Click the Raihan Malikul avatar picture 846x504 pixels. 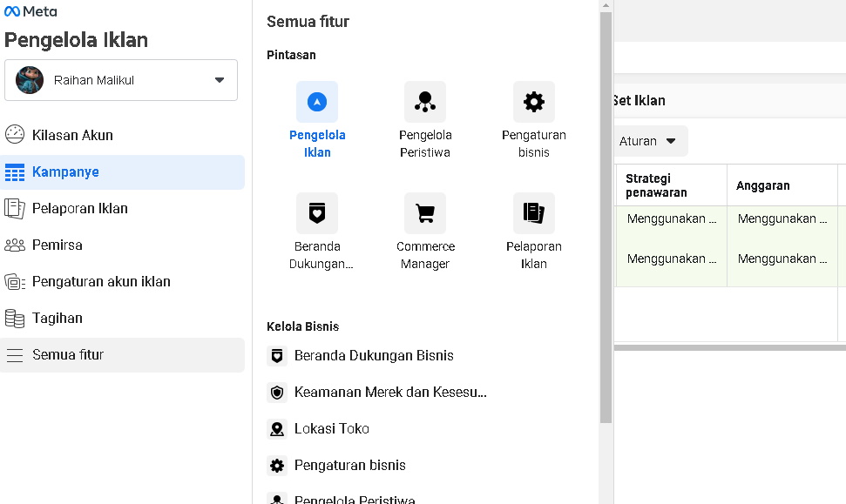tap(30, 80)
